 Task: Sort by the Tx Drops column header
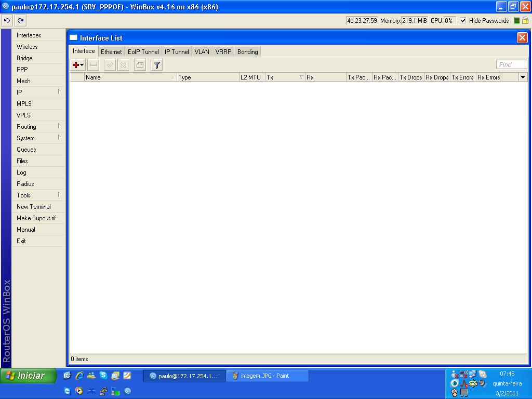tap(411, 77)
